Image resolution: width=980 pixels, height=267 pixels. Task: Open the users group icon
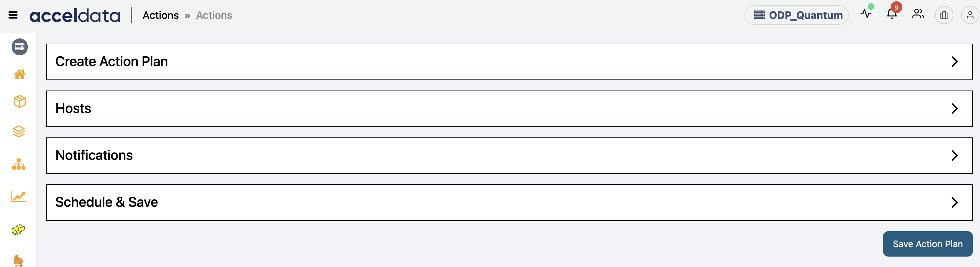point(918,14)
